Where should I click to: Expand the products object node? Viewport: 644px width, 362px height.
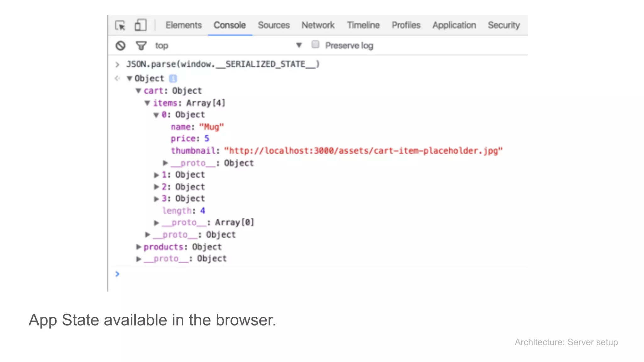click(x=138, y=247)
